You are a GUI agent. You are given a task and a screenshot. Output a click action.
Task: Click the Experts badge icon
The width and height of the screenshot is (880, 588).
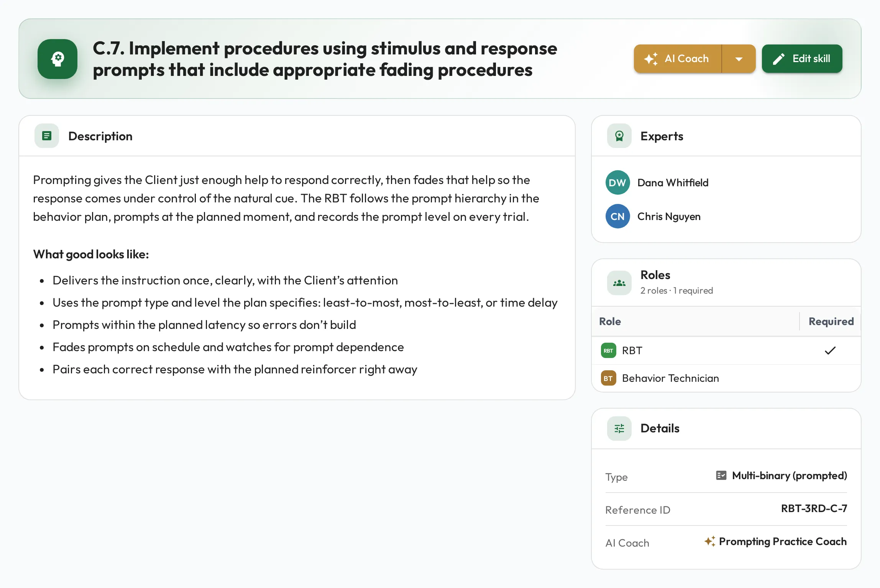click(x=619, y=136)
